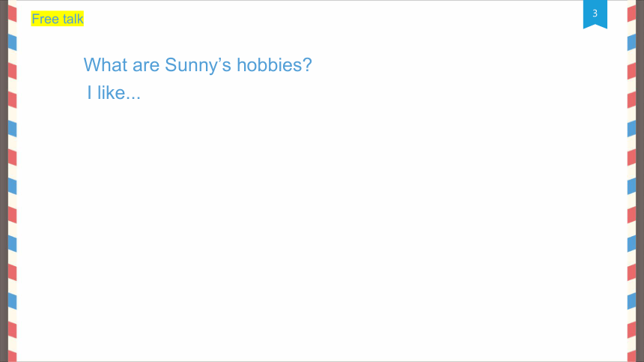
Task: Click the left airmail striped border
Action: (12, 181)
